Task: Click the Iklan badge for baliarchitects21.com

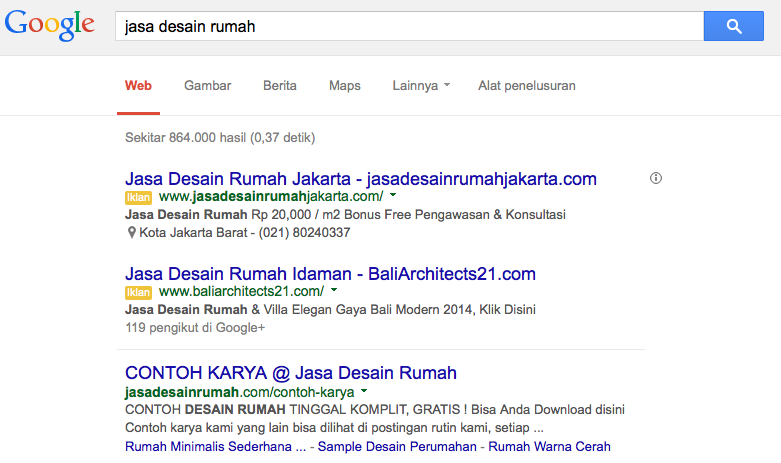Action: click(x=138, y=292)
